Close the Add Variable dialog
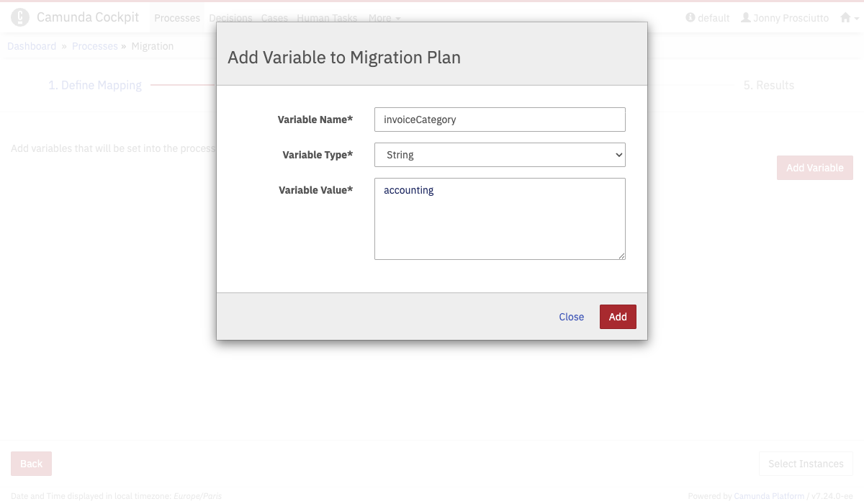 click(x=571, y=317)
